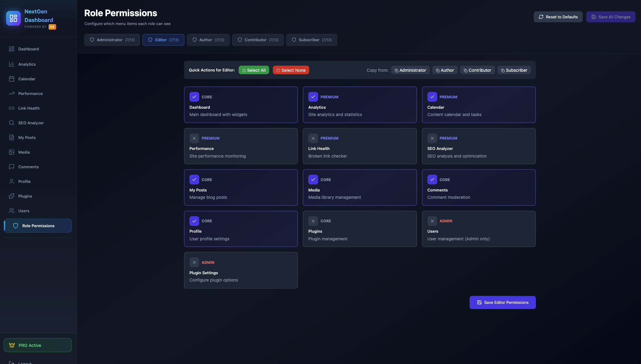Open the Users item in the sidebar menu
The image size is (641, 364).
coord(24,211)
